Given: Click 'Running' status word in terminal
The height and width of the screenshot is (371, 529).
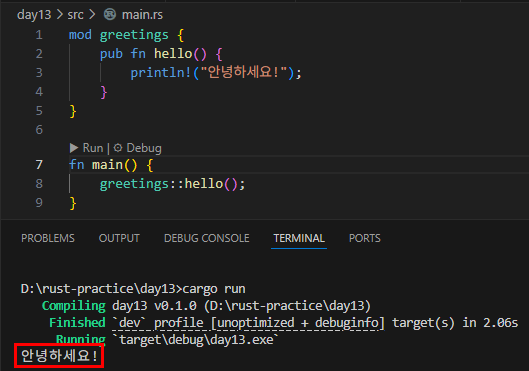Looking at the screenshot, I should 81,339.
